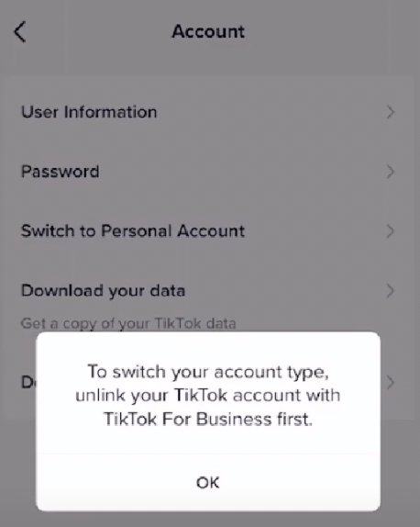
Task: Click the Get a copy of your TikTok data subtitle
Action: pyautogui.click(x=128, y=324)
